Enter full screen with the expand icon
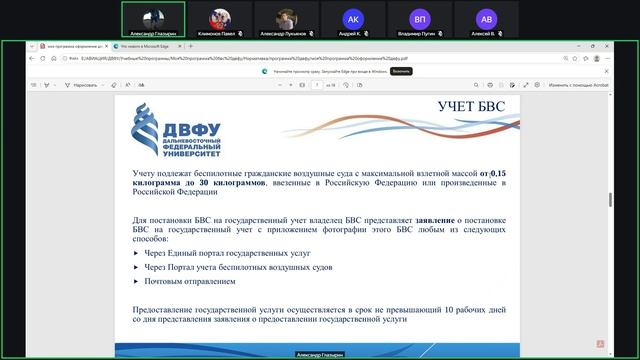 pyautogui.click(x=526, y=85)
